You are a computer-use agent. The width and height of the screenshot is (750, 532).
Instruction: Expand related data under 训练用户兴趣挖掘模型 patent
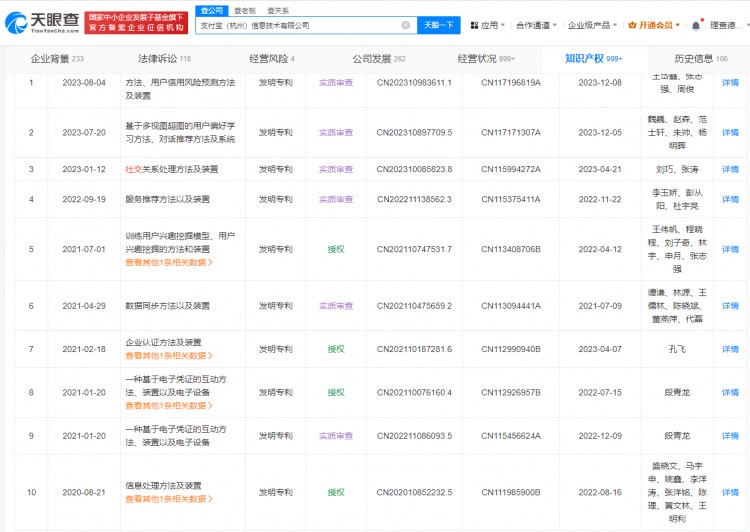pyautogui.click(x=169, y=262)
